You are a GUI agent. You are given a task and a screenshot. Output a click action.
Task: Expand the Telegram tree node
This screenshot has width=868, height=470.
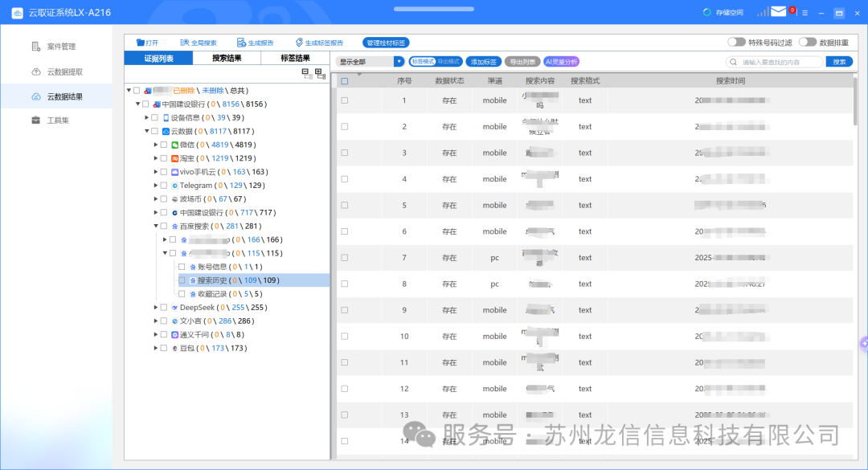tap(156, 186)
